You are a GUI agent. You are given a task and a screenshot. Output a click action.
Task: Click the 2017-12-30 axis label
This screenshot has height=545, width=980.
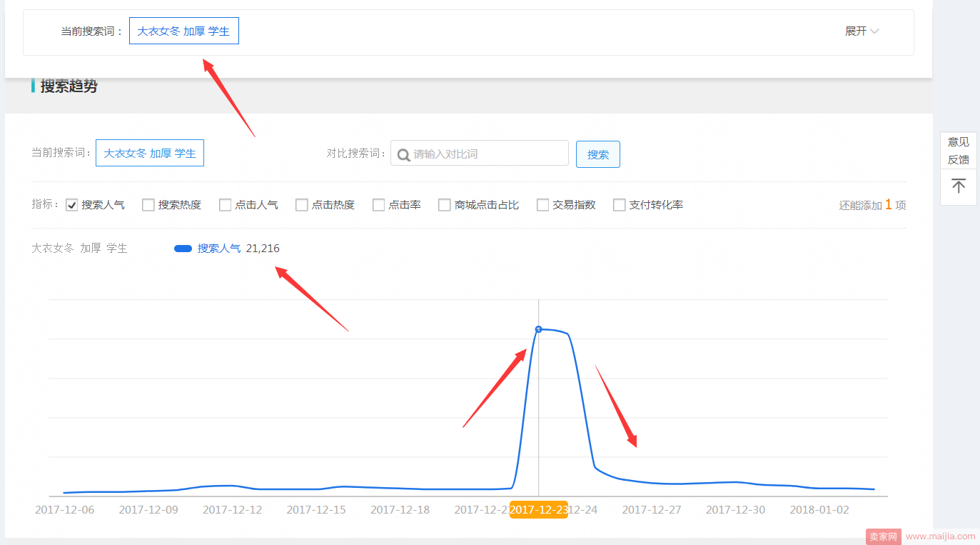(x=735, y=510)
